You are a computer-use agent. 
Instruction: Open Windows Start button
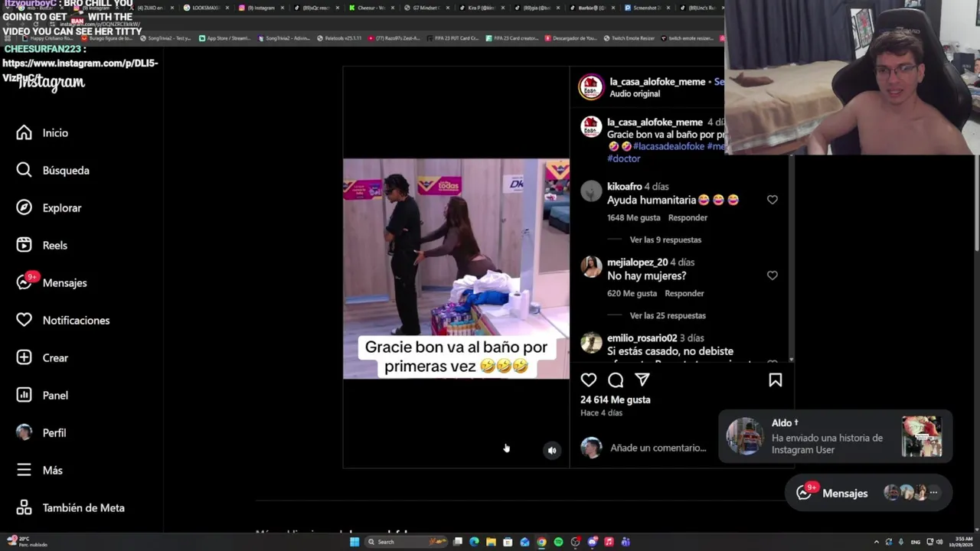click(x=354, y=542)
